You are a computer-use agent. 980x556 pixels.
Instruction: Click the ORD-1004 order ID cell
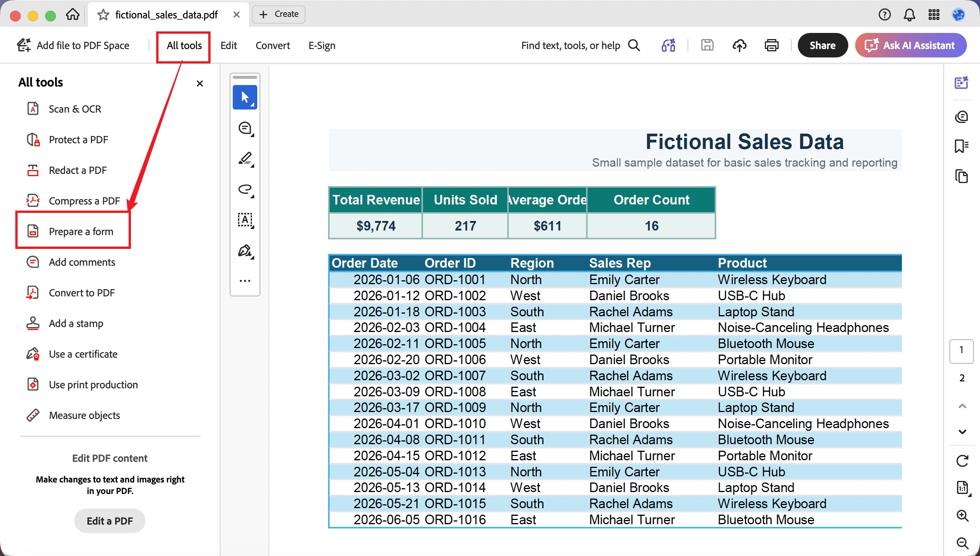coord(455,327)
